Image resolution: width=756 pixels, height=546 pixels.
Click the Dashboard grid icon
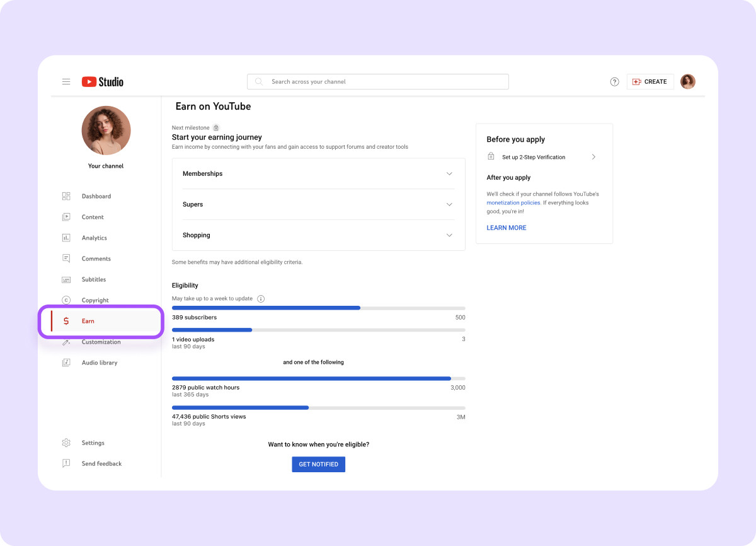[x=66, y=196]
